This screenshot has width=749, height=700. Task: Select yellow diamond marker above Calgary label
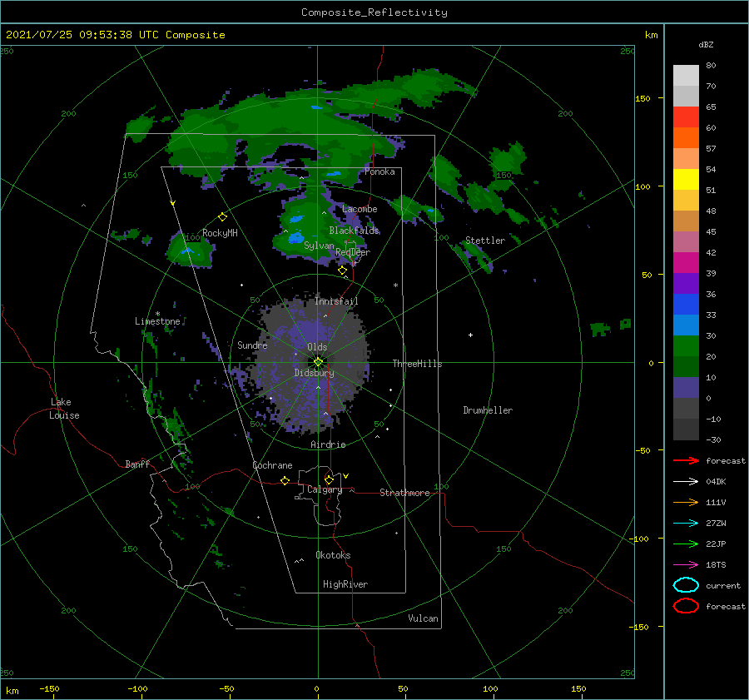coord(329,479)
